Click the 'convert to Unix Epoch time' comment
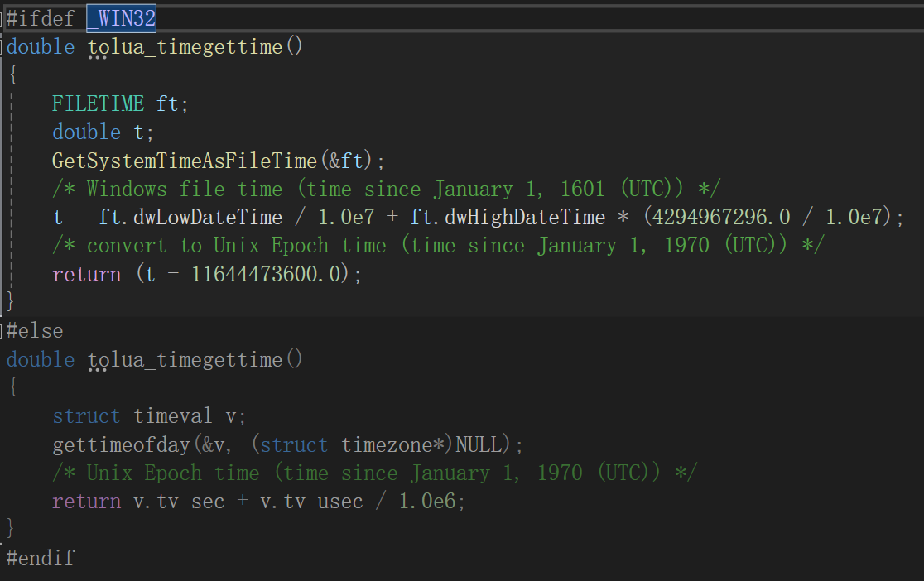The width and height of the screenshot is (924, 581). pyautogui.click(x=438, y=245)
